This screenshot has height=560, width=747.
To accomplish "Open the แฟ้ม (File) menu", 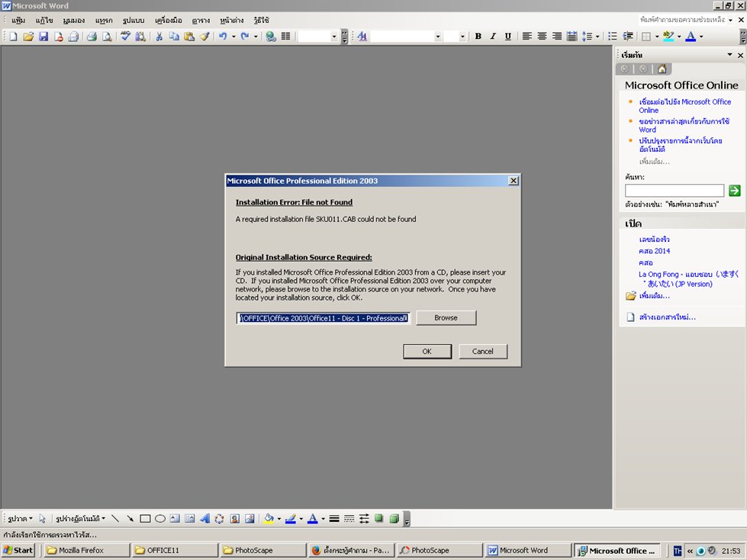I will pos(18,20).
